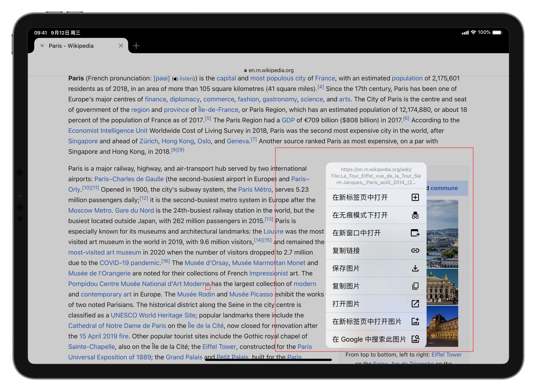Follow the 'Moscow Metro' link
This screenshot has width=537, height=392.
[90, 210]
